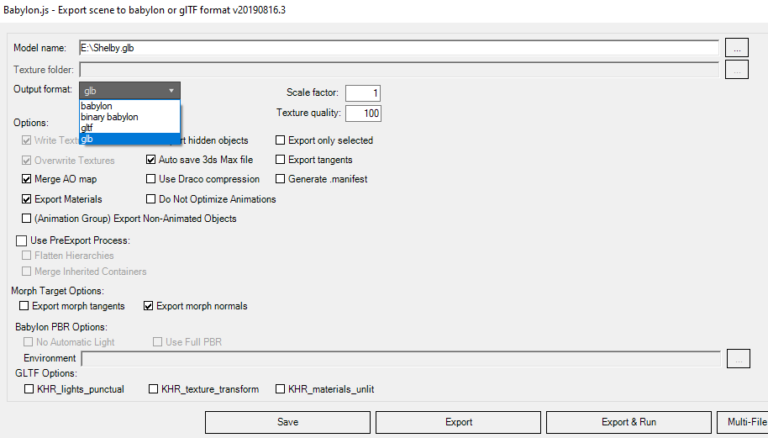768x438 pixels.
Task: Click the 'GLTF Options:' label
Action: pos(46,373)
